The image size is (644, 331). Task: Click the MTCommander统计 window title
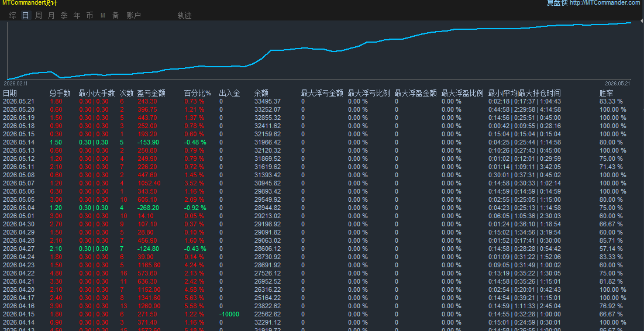click(x=30, y=4)
